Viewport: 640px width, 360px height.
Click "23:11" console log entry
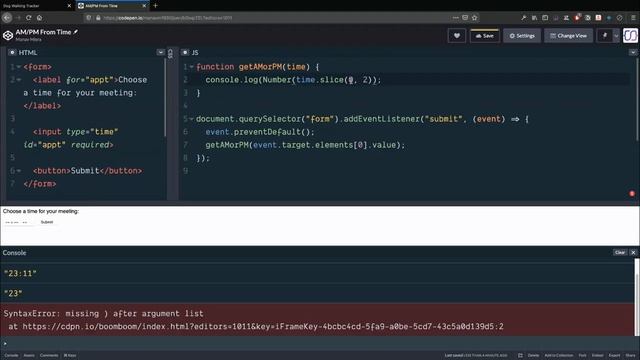[20, 273]
